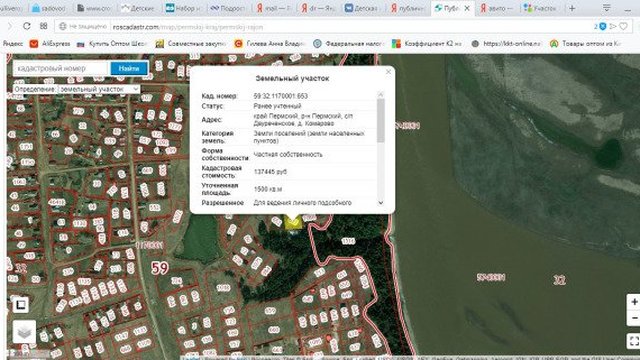Image resolution: width=640 pixels, height=360 pixels.
Task: Open the tab list menu icon
Action: click(607, 8)
